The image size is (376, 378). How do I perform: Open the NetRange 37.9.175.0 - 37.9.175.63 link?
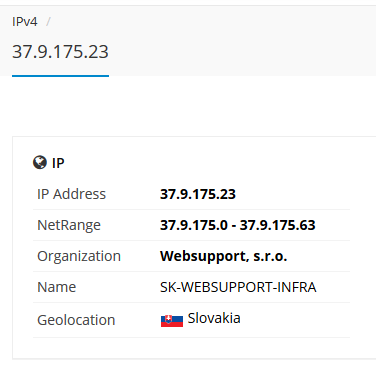pyautogui.click(x=238, y=225)
